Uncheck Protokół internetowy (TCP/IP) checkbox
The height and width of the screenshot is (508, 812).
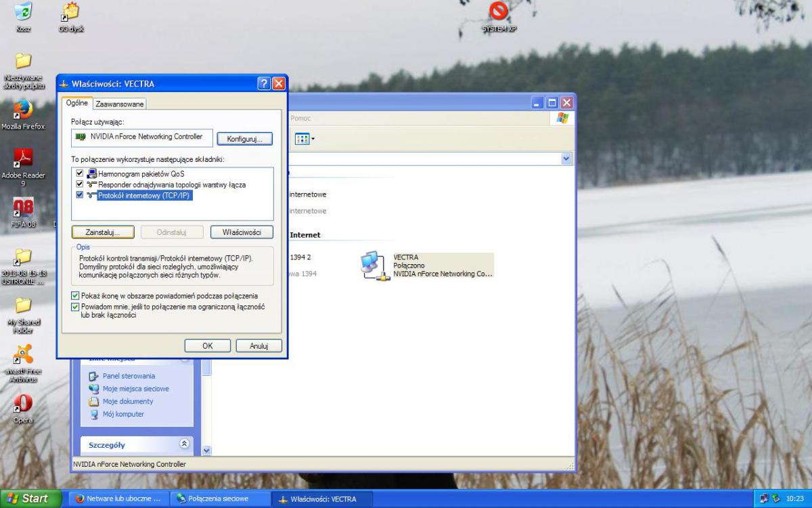click(x=80, y=195)
